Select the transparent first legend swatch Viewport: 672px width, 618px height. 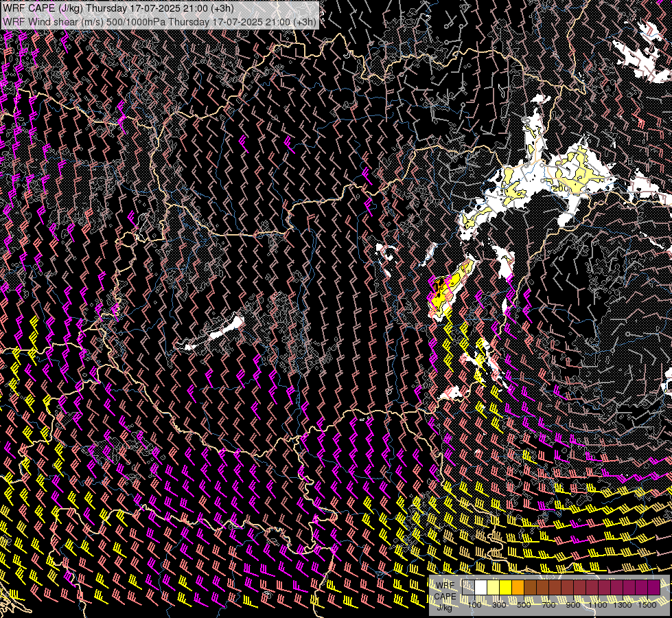pyautogui.click(x=468, y=587)
